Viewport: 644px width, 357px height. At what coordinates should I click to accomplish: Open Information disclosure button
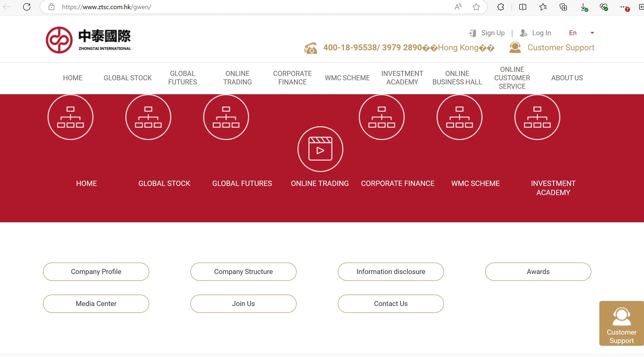coord(391,271)
